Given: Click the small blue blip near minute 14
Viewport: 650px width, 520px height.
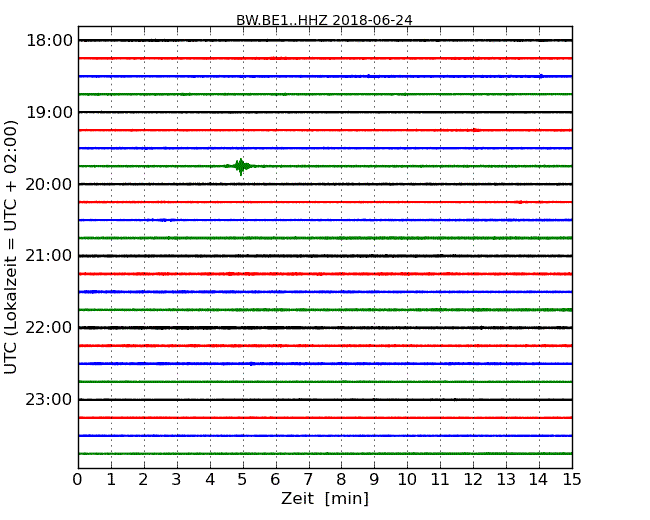Looking at the screenshot, I should tap(541, 76).
